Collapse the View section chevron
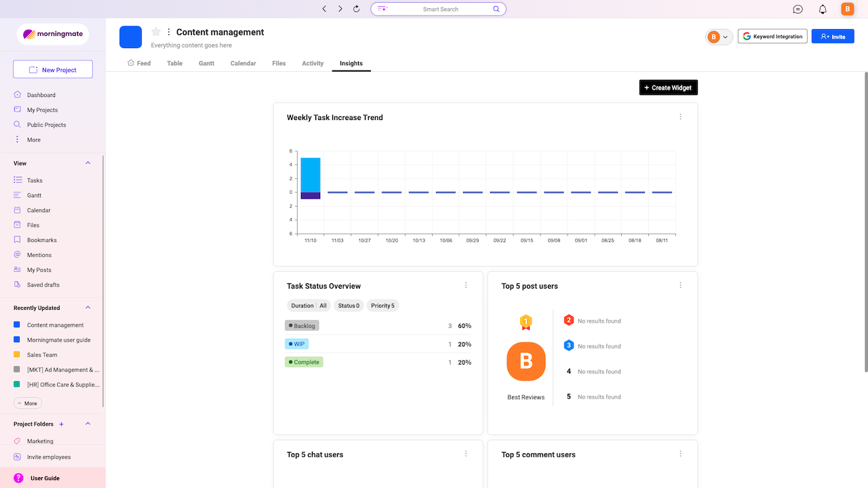 tap(87, 163)
